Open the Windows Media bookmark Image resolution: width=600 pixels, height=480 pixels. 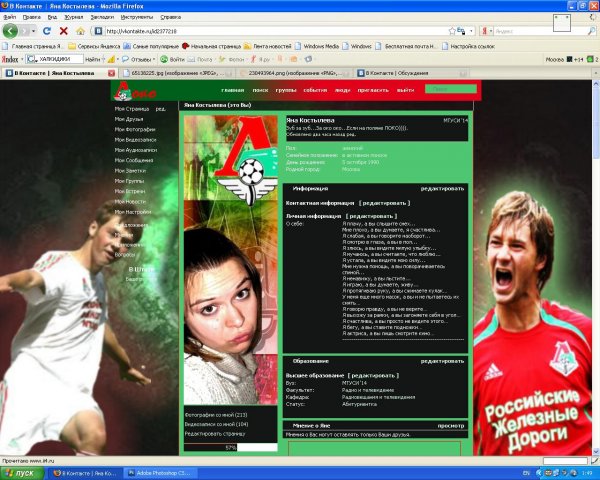pos(317,46)
